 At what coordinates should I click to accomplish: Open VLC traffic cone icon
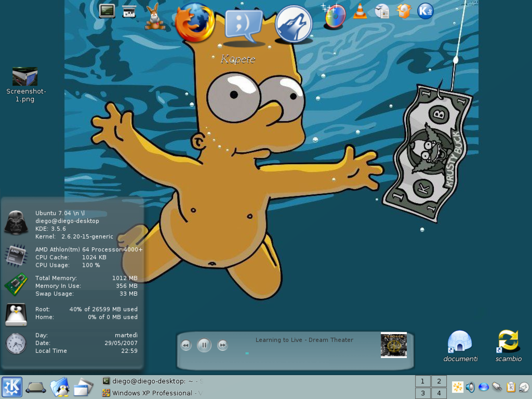(x=359, y=10)
